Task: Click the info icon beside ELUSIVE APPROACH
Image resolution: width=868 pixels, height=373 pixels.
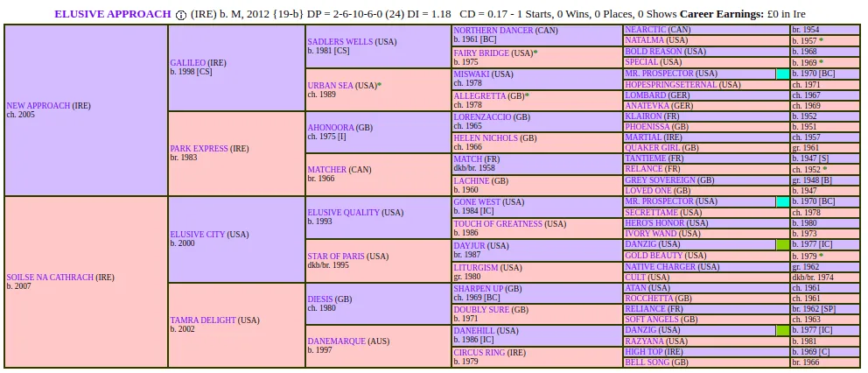Action: click(x=181, y=15)
